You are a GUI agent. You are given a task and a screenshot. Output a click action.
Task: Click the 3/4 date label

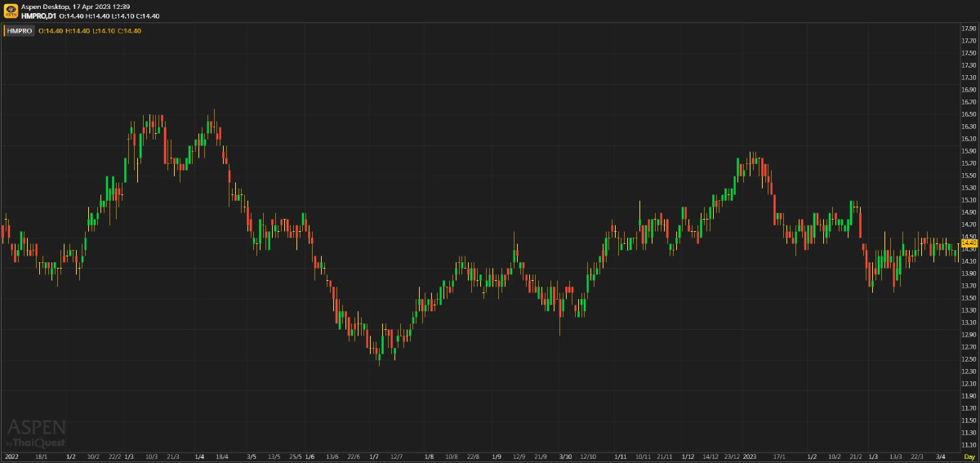[x=940, y=456]
